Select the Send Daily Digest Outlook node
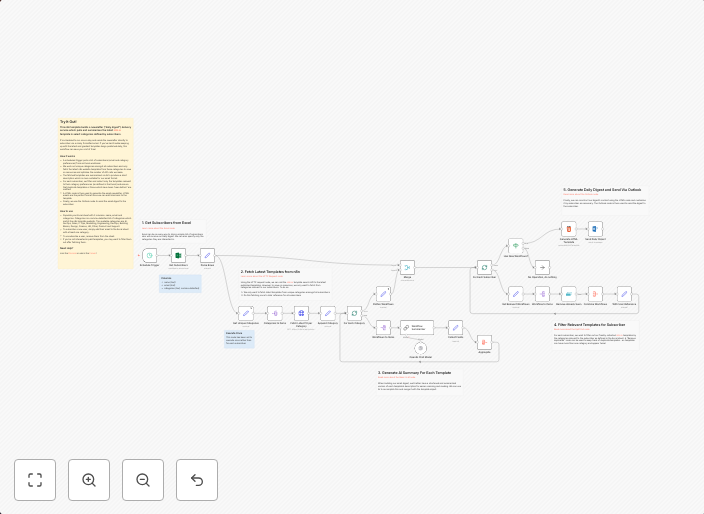 point(596,229)
